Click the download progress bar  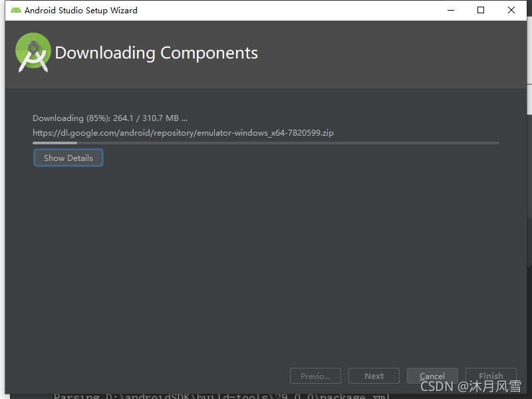coord(265,143)
